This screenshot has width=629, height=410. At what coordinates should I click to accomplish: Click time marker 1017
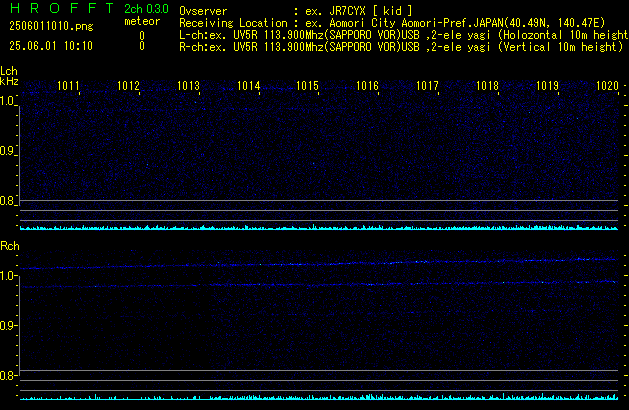[x=427, y=86]
